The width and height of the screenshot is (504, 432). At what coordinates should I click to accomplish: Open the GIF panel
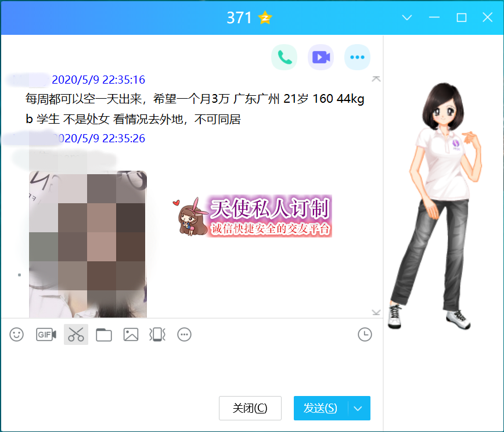(x=45, y=334)
